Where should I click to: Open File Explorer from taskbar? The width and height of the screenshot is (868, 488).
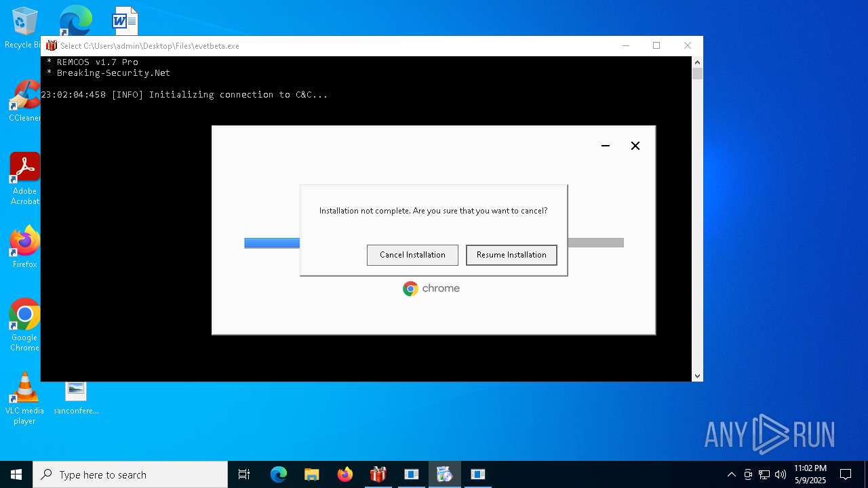click(312, 474)
